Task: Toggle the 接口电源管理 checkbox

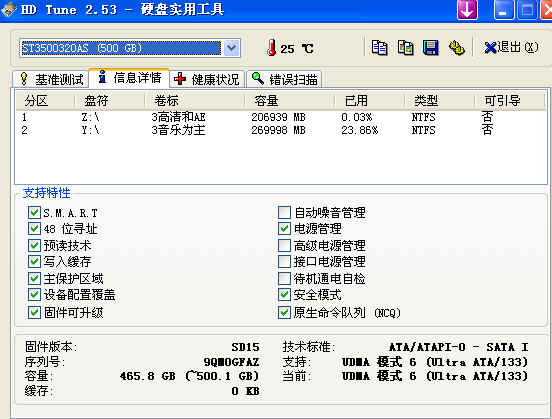Action: (284, 262)
